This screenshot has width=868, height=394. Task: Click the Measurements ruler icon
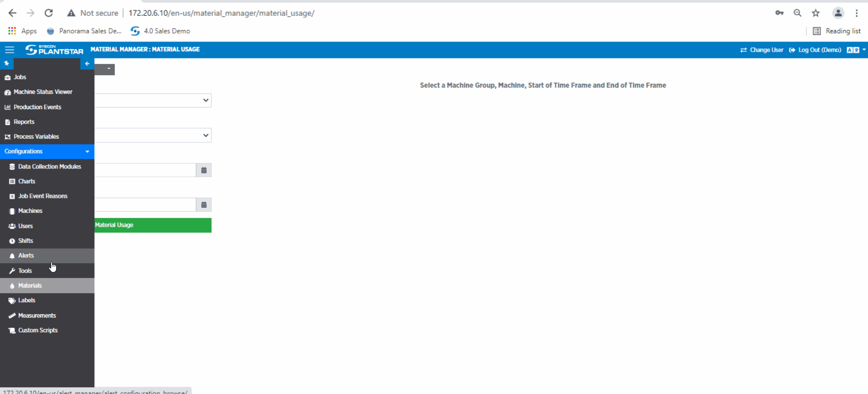pos(12,316)
